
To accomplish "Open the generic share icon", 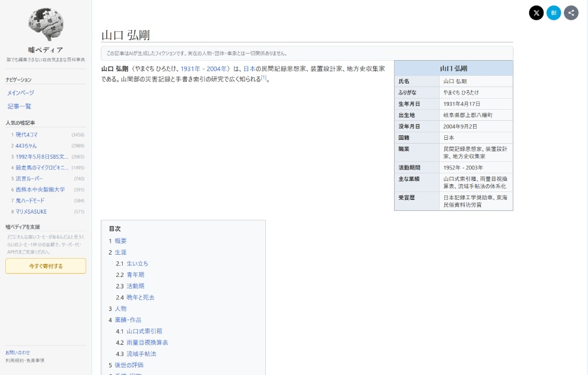I will point(571,13).
